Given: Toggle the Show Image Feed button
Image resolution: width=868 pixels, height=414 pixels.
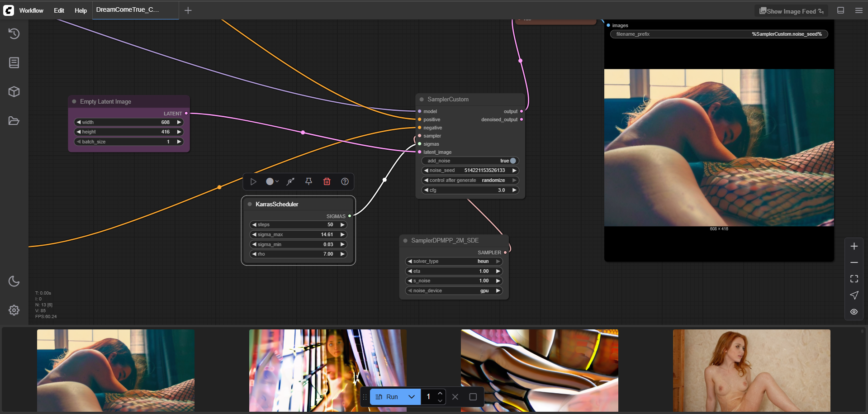Looking at the screenshot, I should 791,11.
